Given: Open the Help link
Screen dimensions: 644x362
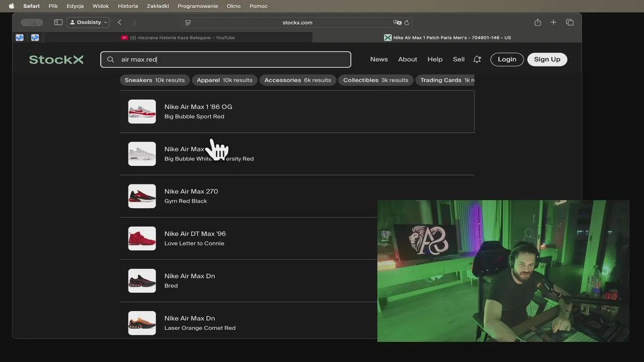Looking at the screenshot, I should pos(435,59).
